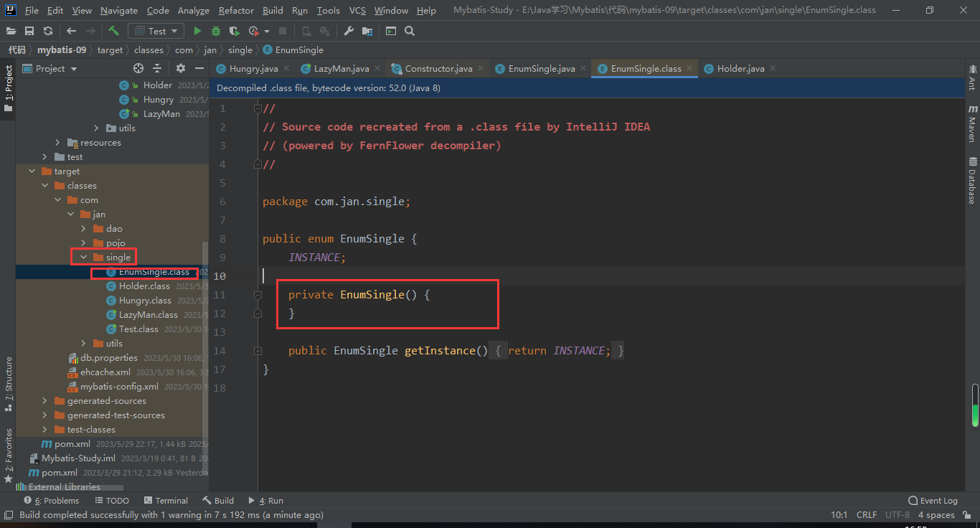
Task: Start debugging with the green bug icon
Action: pos(216,31)
